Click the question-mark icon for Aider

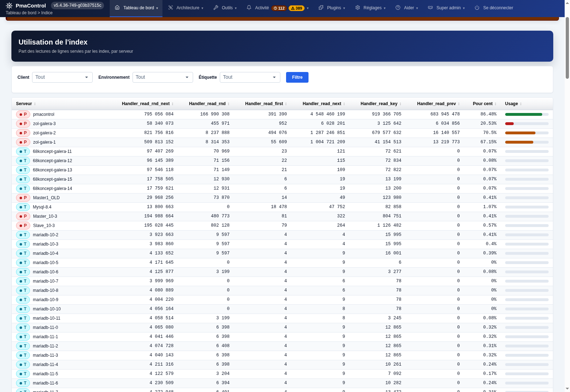[398, 7]
